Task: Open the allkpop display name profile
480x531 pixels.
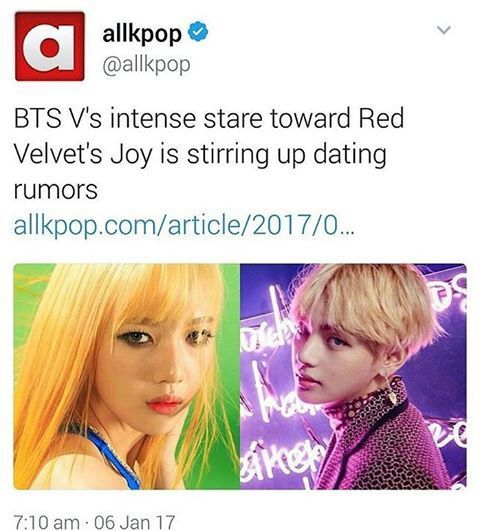Action: click(x=142, y=33)
